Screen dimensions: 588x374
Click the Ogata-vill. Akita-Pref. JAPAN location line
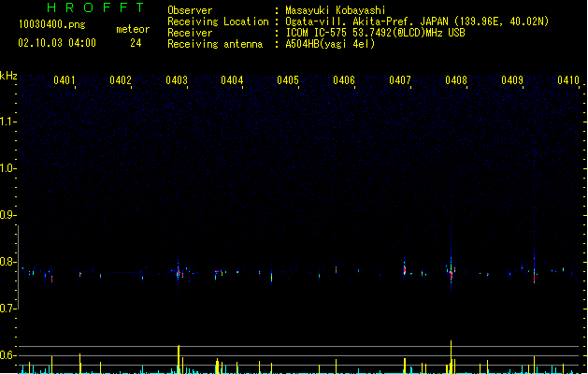[417, 22]
